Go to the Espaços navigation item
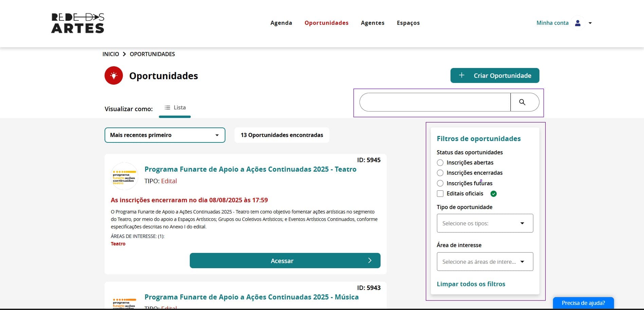This screenshot has width=644, height=310. click(x=408, y=23)
